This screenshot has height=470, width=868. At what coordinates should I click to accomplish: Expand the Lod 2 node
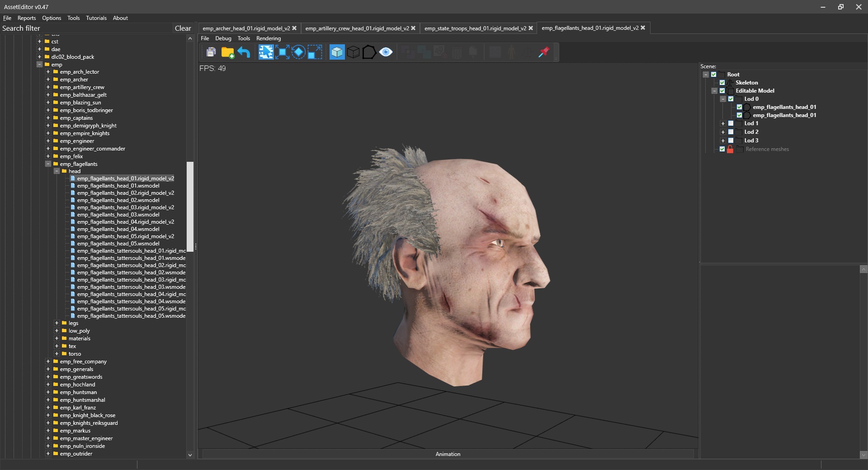pyautogui.click(x=723, y=132)
